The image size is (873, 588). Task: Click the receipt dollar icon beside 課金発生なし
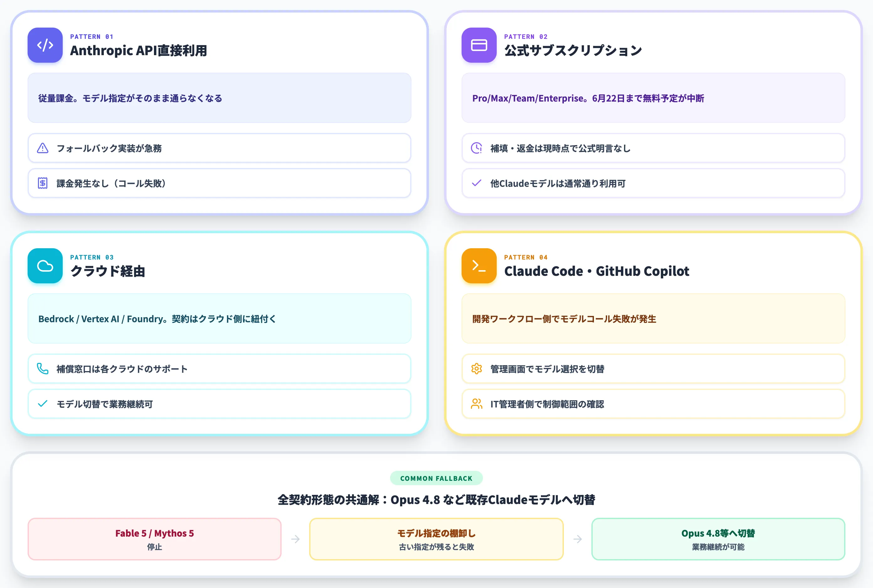(x=43, y=183)
